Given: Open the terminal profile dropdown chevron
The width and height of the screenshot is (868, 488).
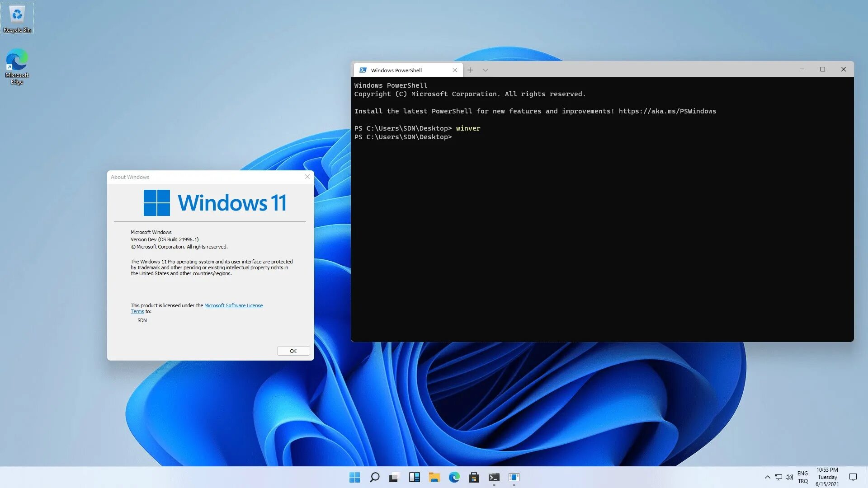Looking at the screenshot, I should (x=485, y=70).
